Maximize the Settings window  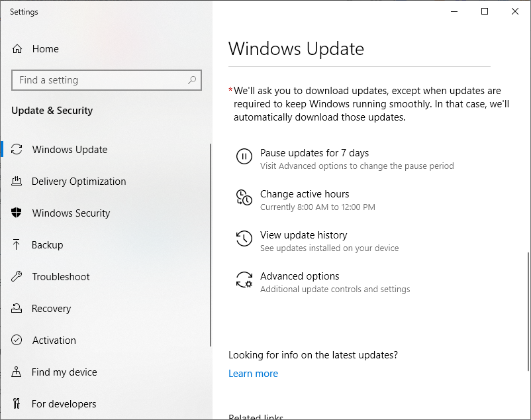(485, 11)
